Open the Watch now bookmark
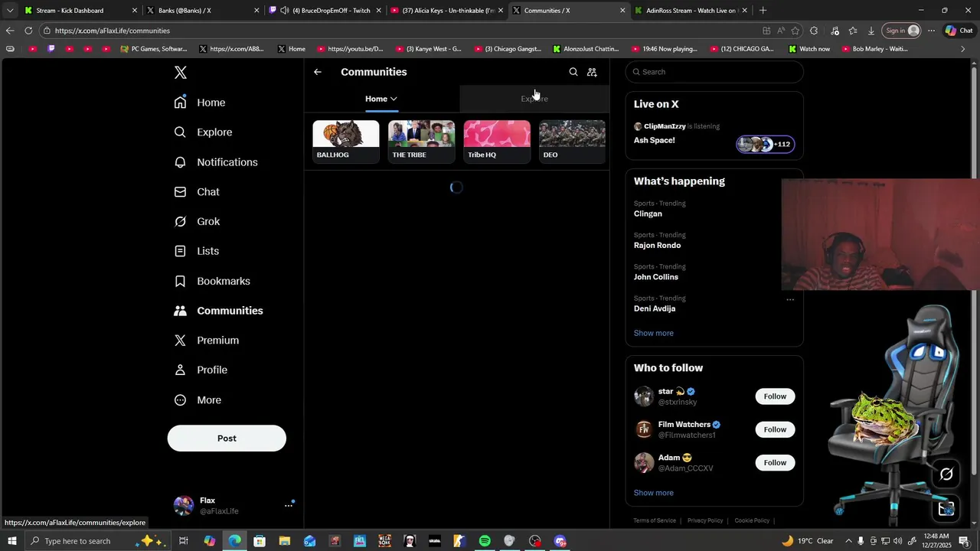Viewport: 980px width, 551px height. coord(809,49)
